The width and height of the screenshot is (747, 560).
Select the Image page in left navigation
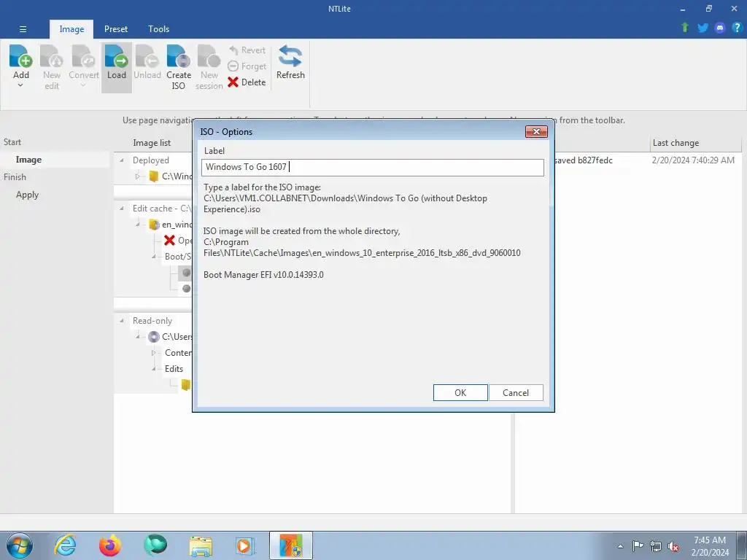pos(28,160)
